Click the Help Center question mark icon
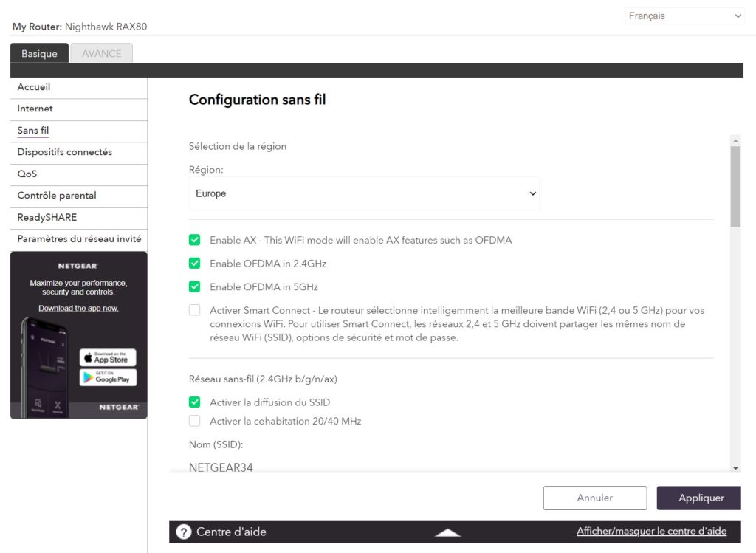 point(184,532)
